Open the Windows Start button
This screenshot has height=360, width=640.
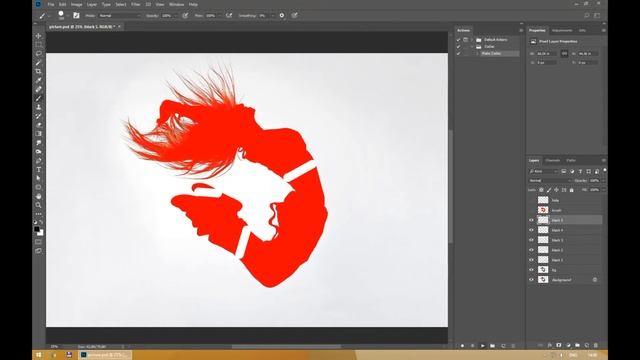[38, 355]
